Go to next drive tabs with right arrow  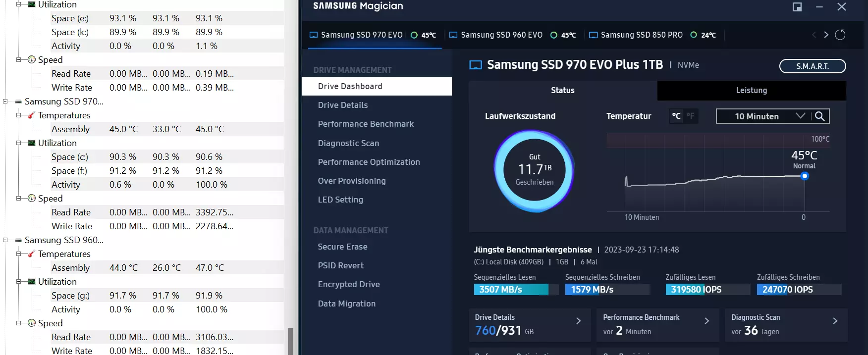[826, 35]
